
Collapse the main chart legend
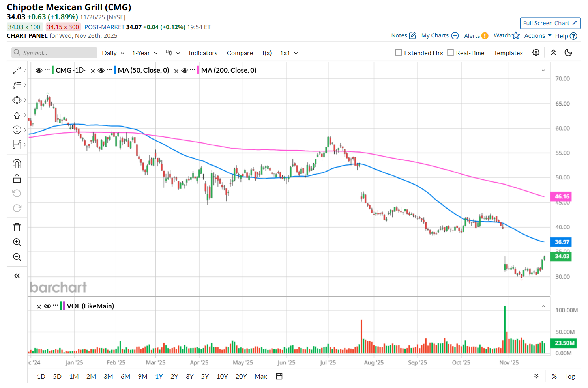coord(543,71)
